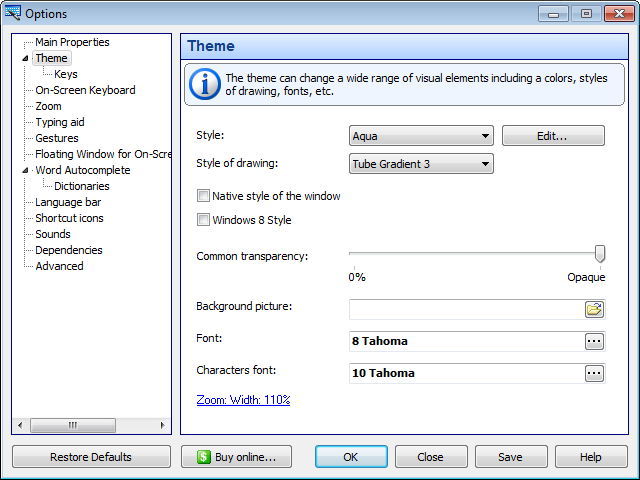The image size is (640, 480).
Task: Open the Gestures settings page
Action: 56,138
